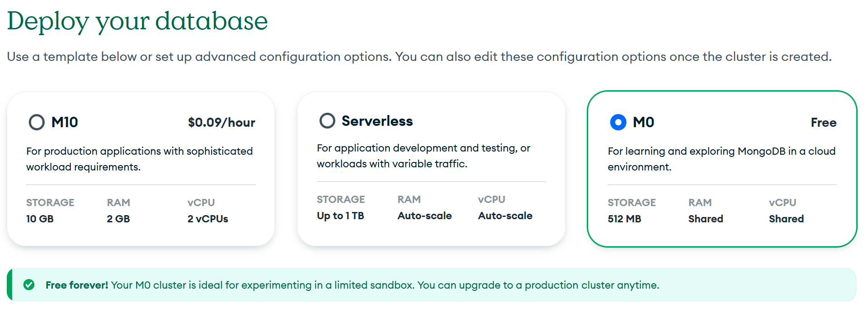Click the 512 MB storage value
Screen dimensions: 868x313
pyautogui.click(x=624, y=219)
